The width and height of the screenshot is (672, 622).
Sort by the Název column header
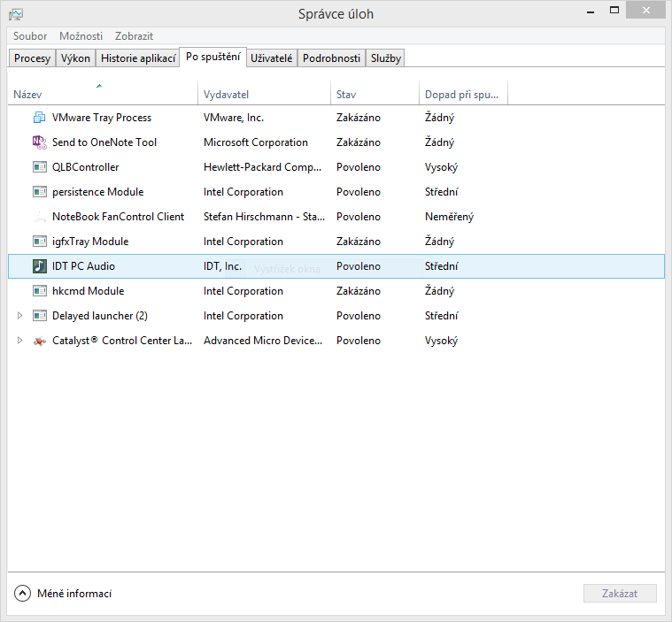(x=103, y=93)
